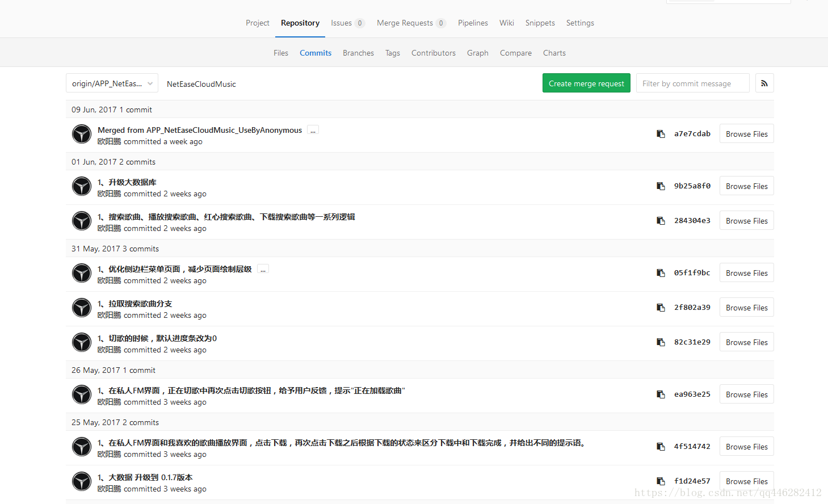Viewport: 828px width, 504px height.
Task: Copy commit SHA ea963e25 to clipboard
Action: pos(661,394)
